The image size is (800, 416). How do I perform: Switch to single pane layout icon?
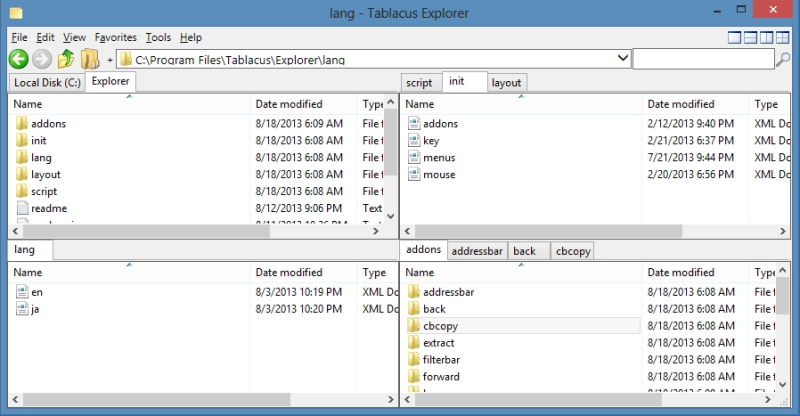tap(734, 37)
